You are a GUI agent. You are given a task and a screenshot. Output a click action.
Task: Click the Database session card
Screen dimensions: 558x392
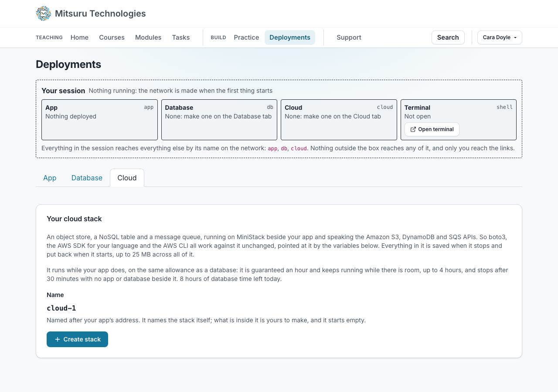219,120
